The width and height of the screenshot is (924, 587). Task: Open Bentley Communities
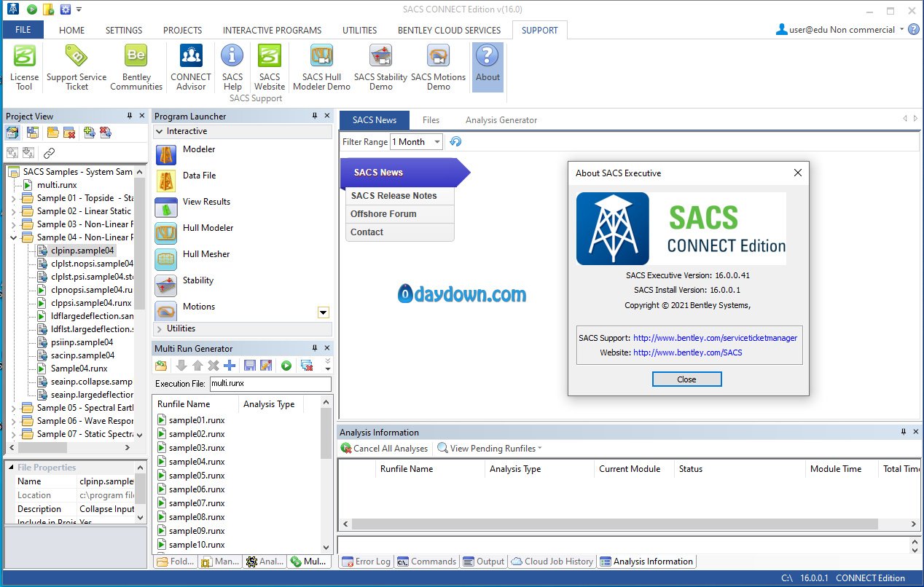136,67
